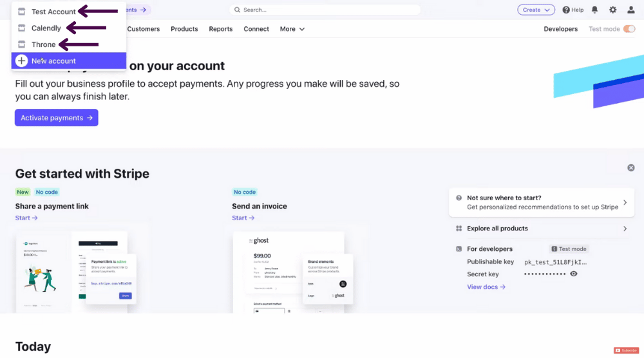Viewport: 644px width, 358px height.
Task: Expand the More navigation dropdown
Action: click(x=292, y=29)
